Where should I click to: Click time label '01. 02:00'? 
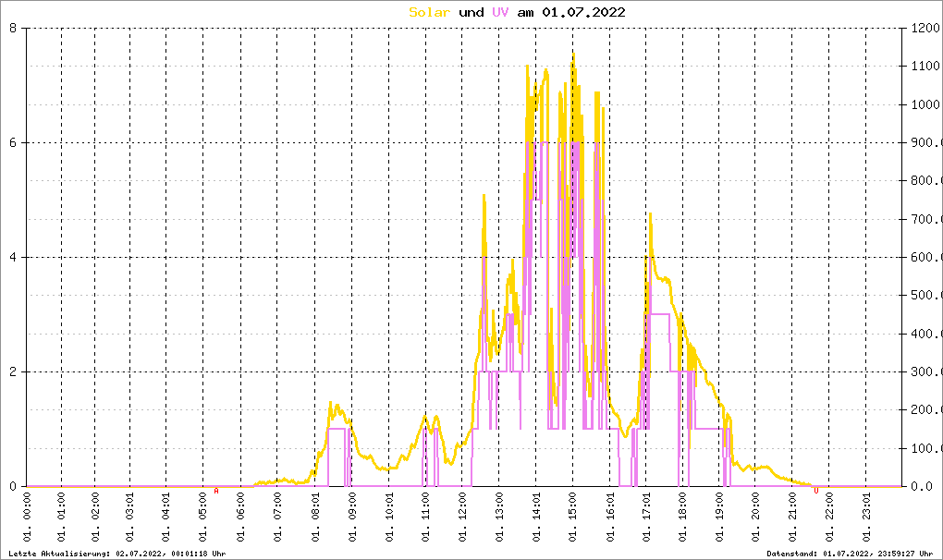95,517
